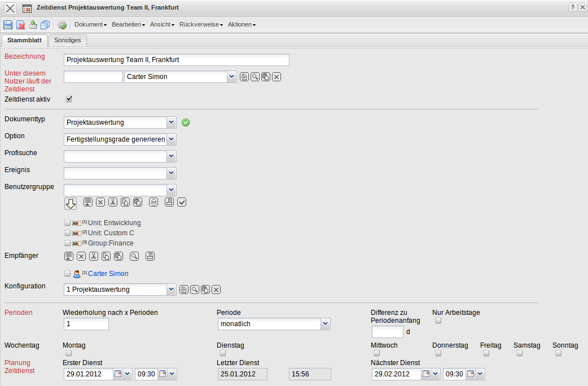The image size is (588, 386).
Task: Open the Dokumenttyp dropdown
Action: pos(172,122)
